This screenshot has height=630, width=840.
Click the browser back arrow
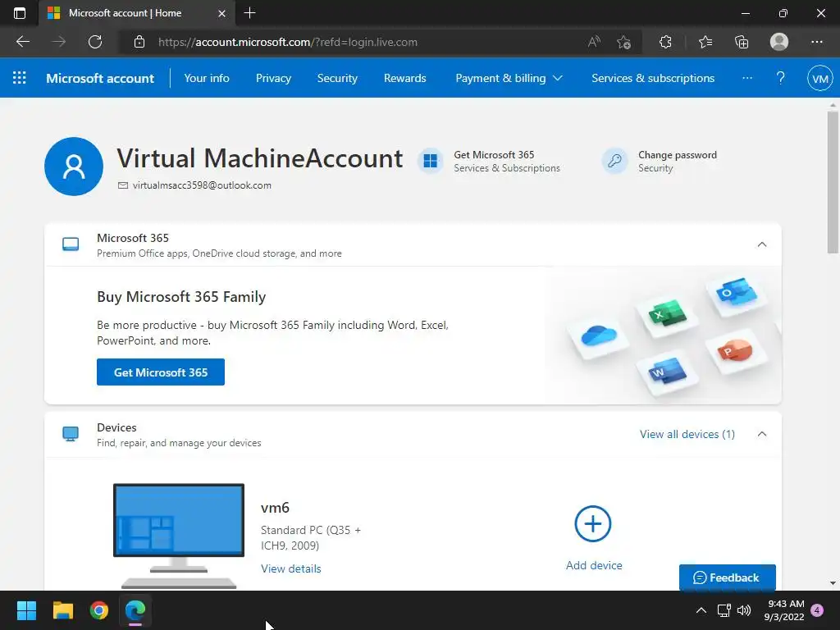pos(22,42)
